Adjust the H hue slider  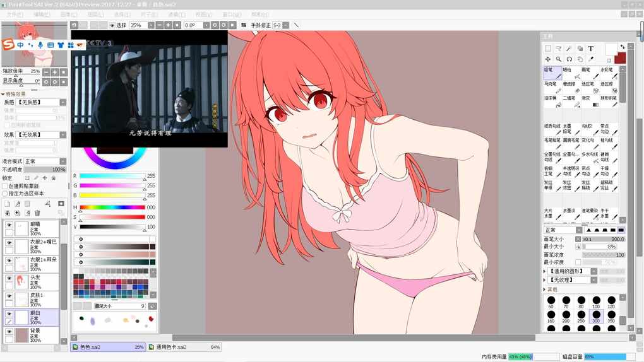pyautogui.click(x=112, y=207)
